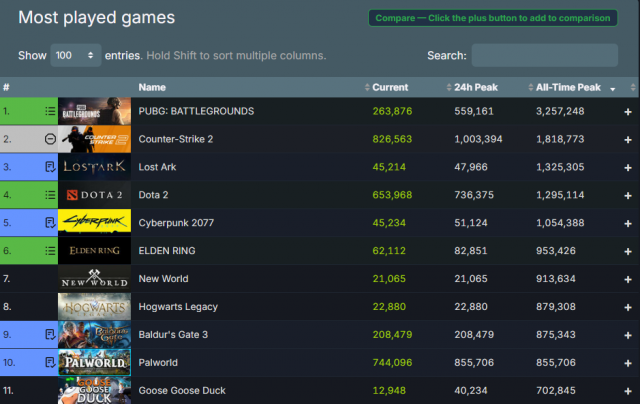
Task: Sort by the Name column header
Action: [x=152, y=88]
